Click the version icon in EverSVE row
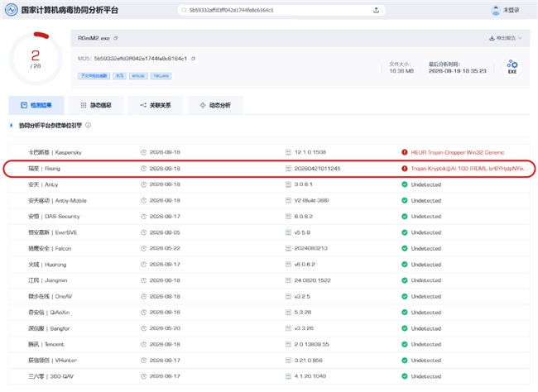Image resolution: width=538 pixels, height=392 pixels. coord(288,232)
